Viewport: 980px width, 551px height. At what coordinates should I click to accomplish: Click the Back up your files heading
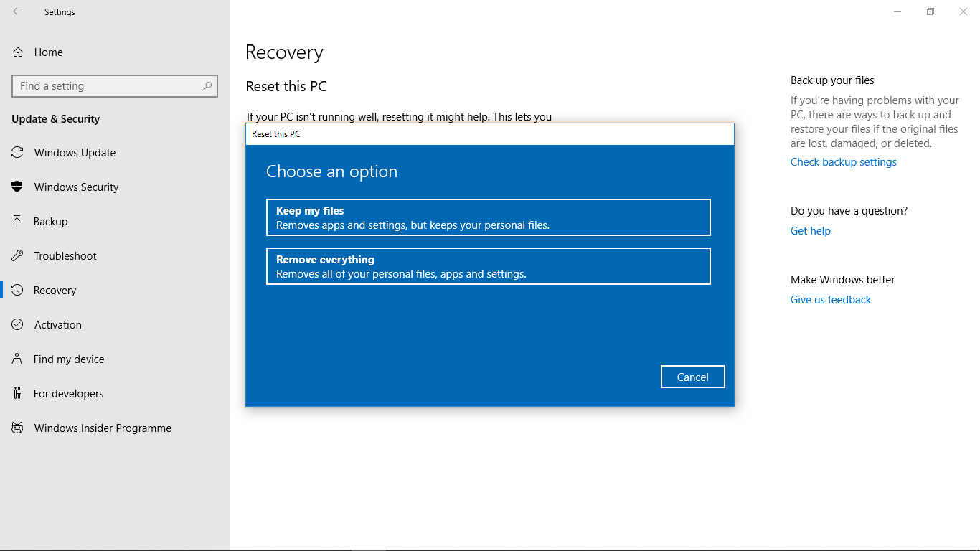(x=832, y=80)
